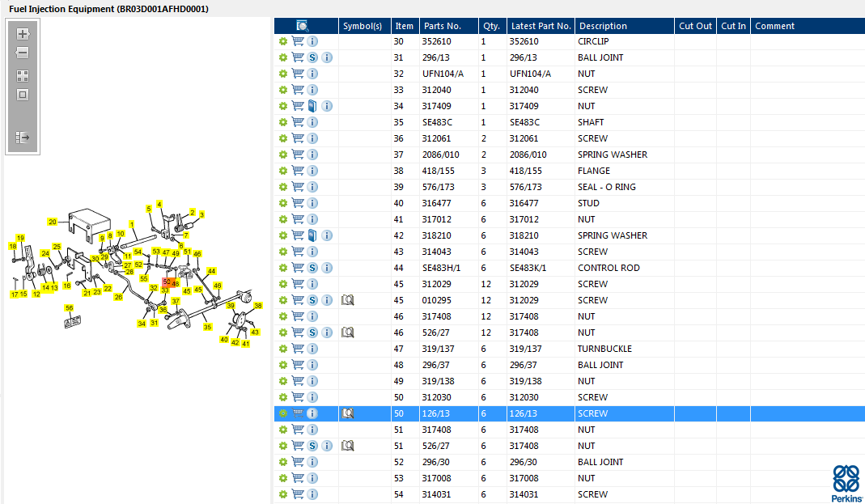Image resolution: width=865 pixels, height=504 pixels.
Task: Select part number 317012
Action: click(436, 219)
